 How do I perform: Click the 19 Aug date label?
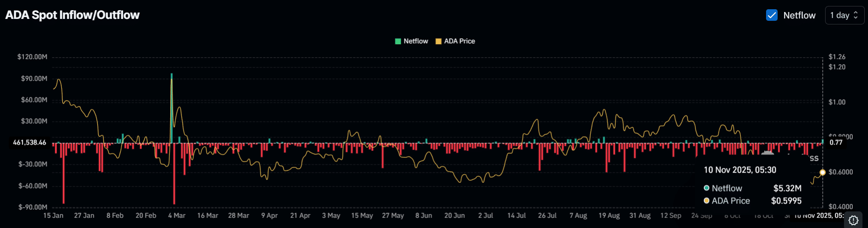[609, 216]
